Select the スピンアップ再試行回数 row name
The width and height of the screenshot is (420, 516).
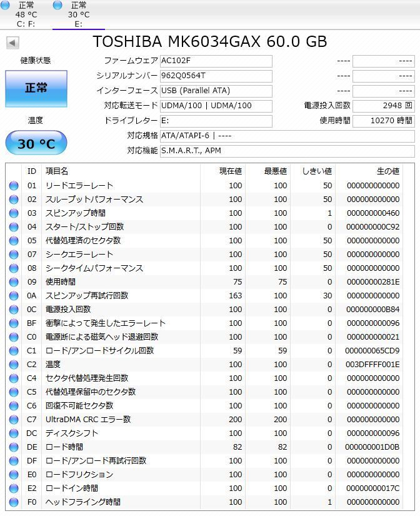pyautogui.click(x=87, y=295)
